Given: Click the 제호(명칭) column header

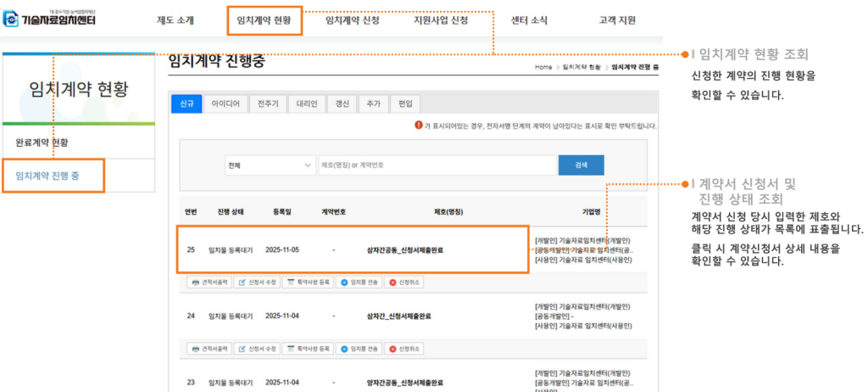Looking at the screenshot, I should [x=448, y=212].
